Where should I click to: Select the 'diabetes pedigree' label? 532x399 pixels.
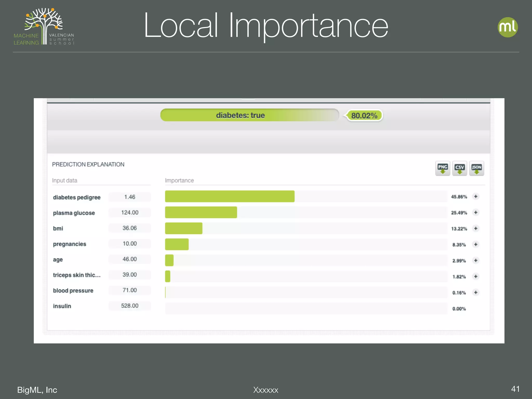(x=77, y=197)
